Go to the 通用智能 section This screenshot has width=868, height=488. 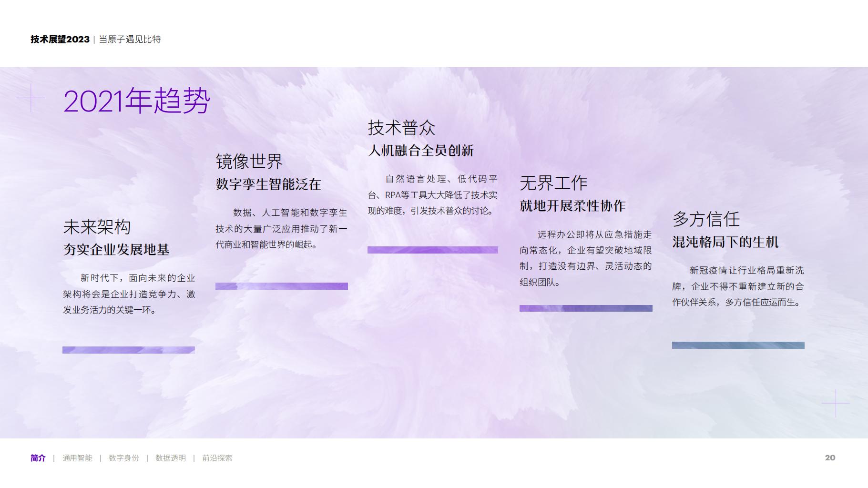point(77,458)
